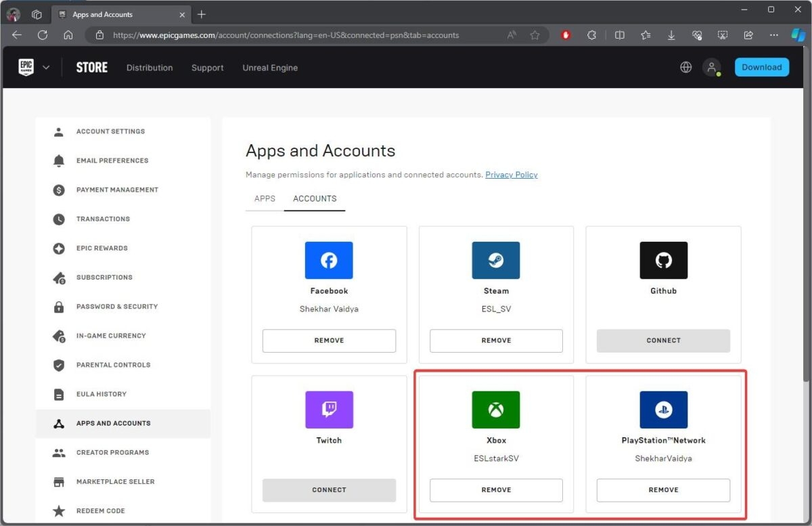Viewport: 812px width, 526px height.
Task: Switch to the APPS tab
Action: pos(265,198)
